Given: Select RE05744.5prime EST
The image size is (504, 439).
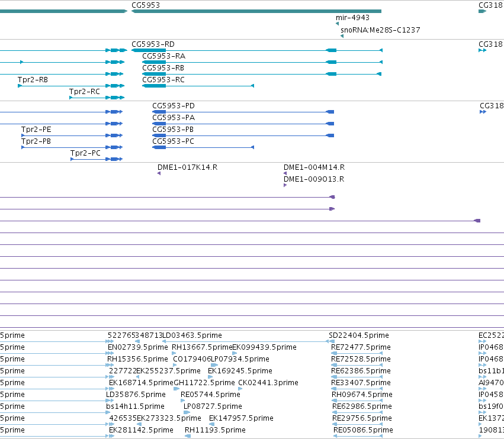Looking at the screenshot, I should coord(210,395).
